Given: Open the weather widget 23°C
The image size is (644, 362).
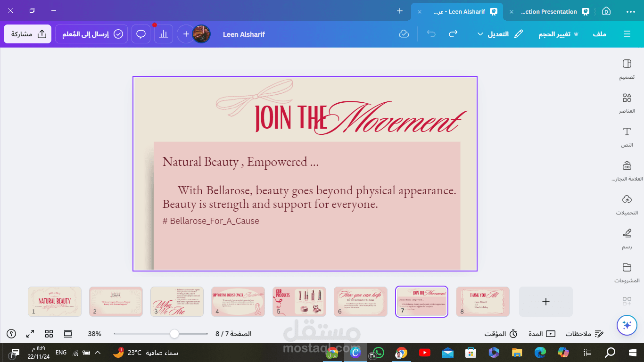Looking at the screenshot, I should (x=145, y=353).
